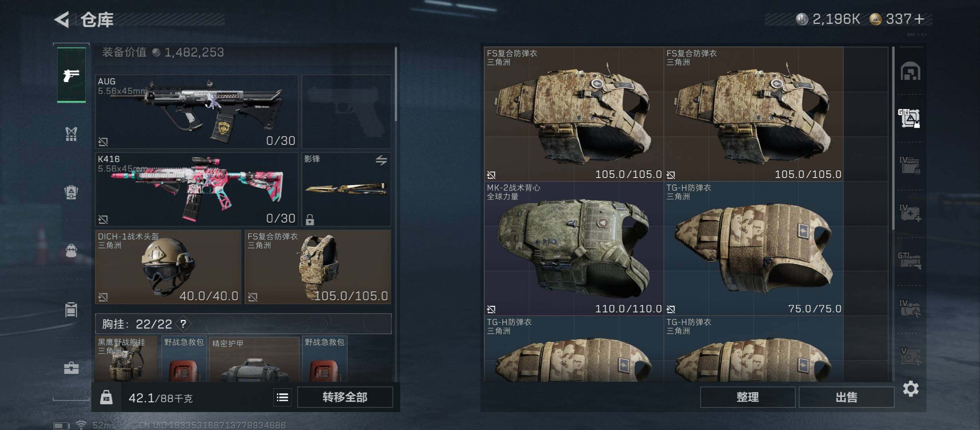Show chest rig capacity help question mark
This screenshot has height=430, width=980.
(x=183, y=324)
